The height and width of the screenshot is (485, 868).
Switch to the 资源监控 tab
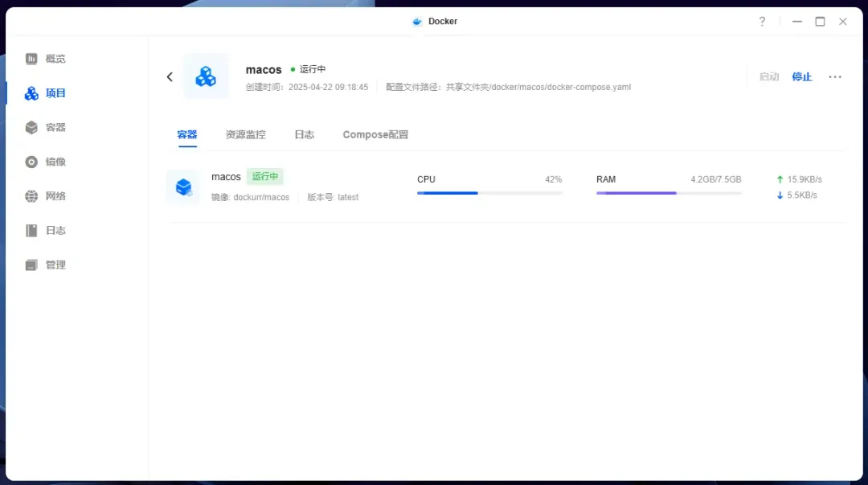246,134
